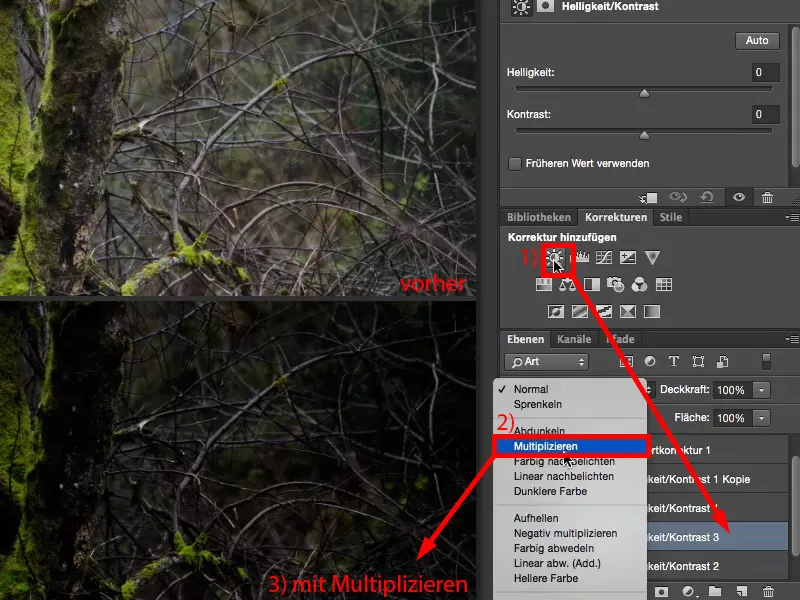Viewport: 800px width, 600px height.
Task: Click the Auto button
Action: (x=757, y=40)
